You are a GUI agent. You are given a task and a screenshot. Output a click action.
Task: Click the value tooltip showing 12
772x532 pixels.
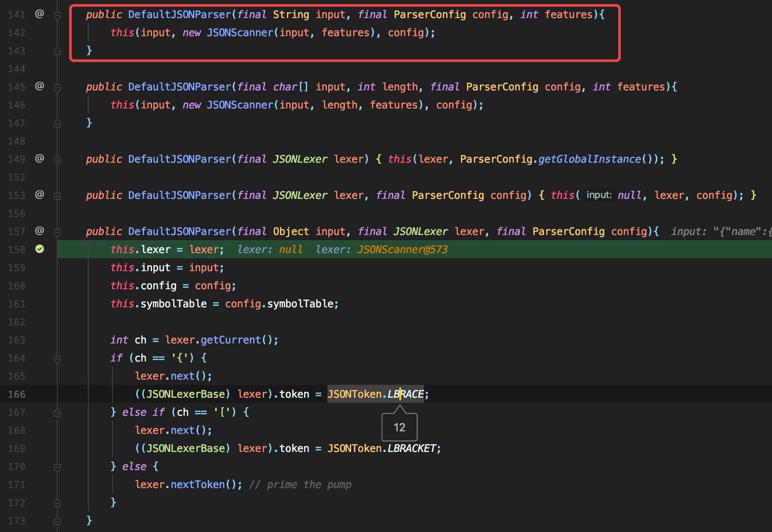click(x=399, y=427)
